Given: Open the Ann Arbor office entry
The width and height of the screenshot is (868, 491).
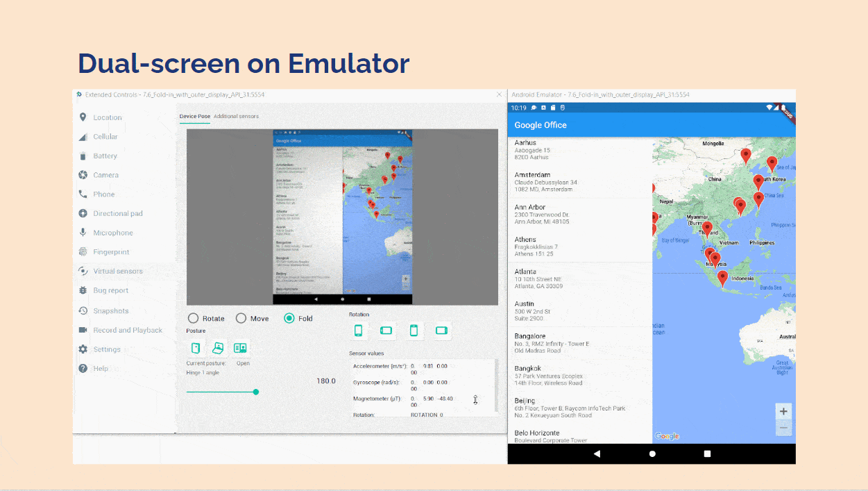Looking at the screenshot, I should (x=580, y=214).
